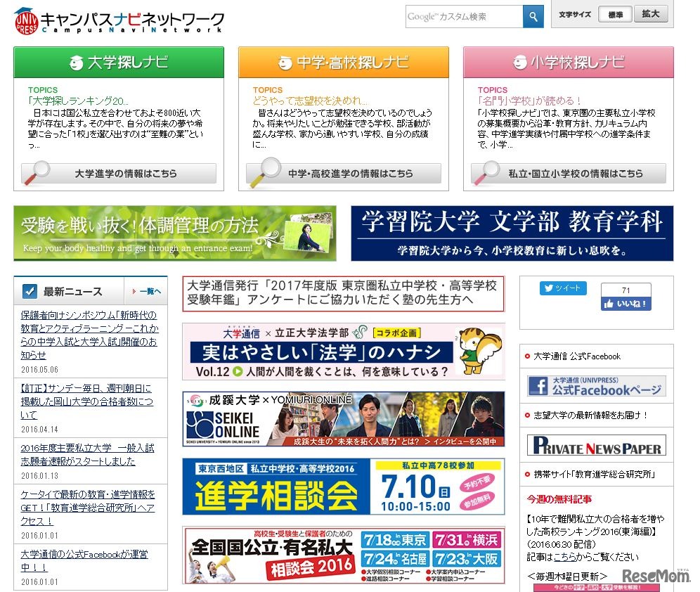Open news ケータイで最新の教育・進学情報 article
Image resolution: width=700 pixels, height=592 pixels.
87,508
